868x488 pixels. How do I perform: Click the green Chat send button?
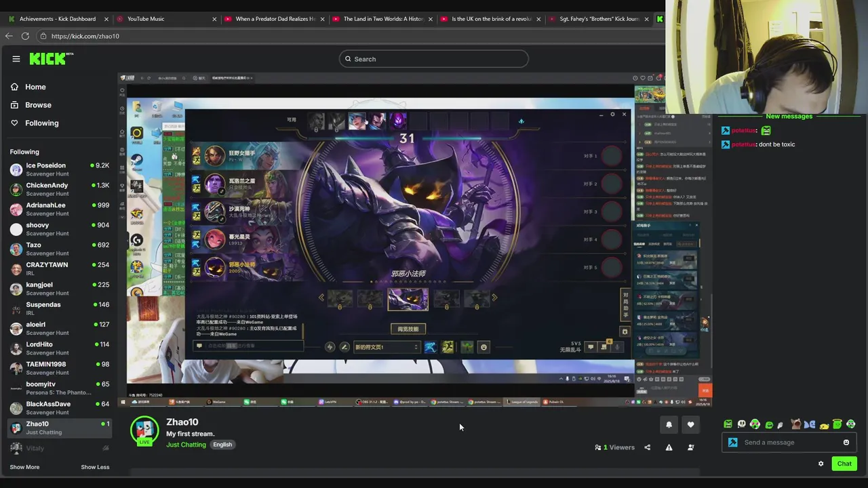(x=844, y=464)
